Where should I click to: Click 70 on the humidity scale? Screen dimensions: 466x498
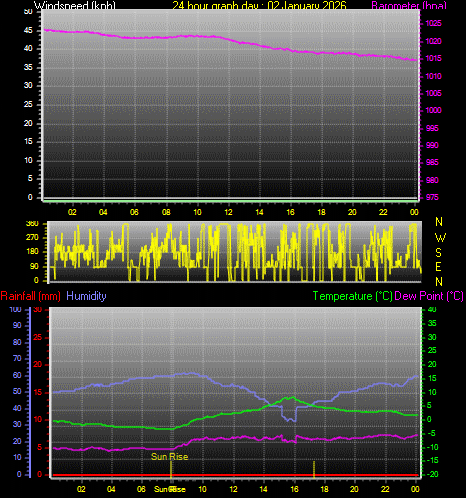[x=17, y=359]
